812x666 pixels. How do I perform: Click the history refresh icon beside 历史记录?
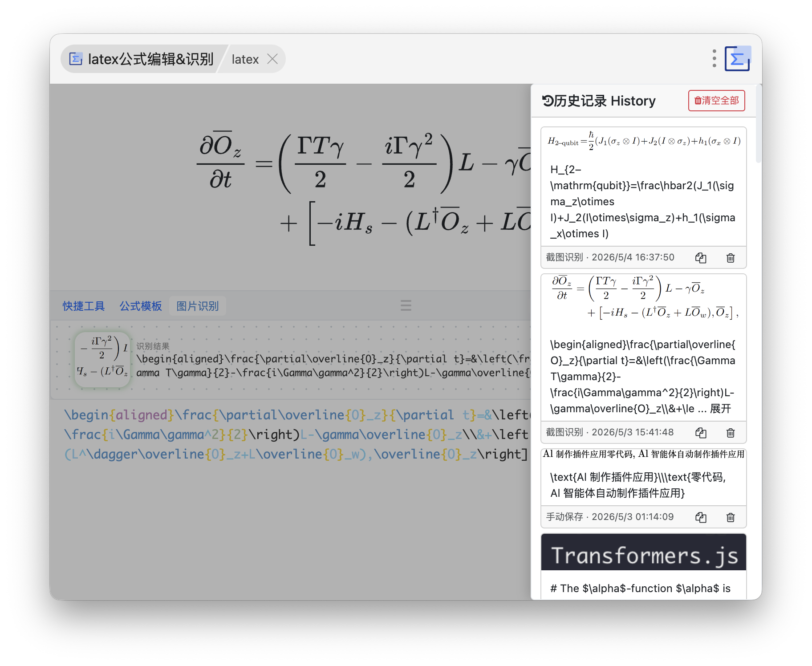click(x=548, y=101)
